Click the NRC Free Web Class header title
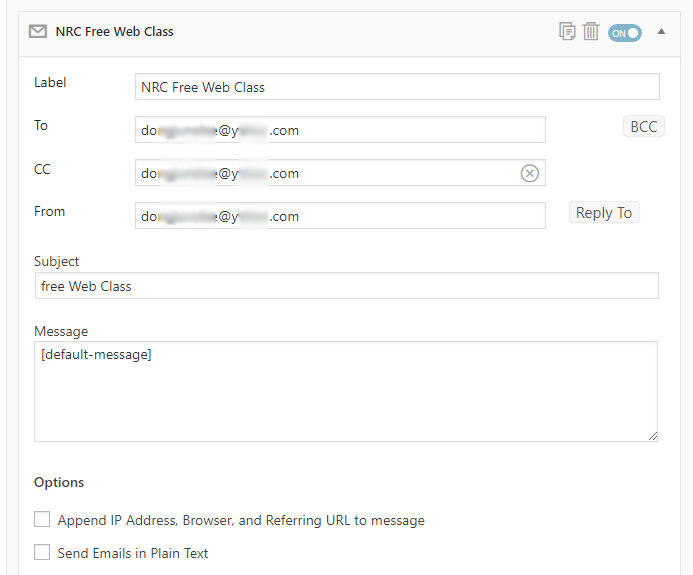Viewport: 693px width, 575px height. (x=114, y=32)
